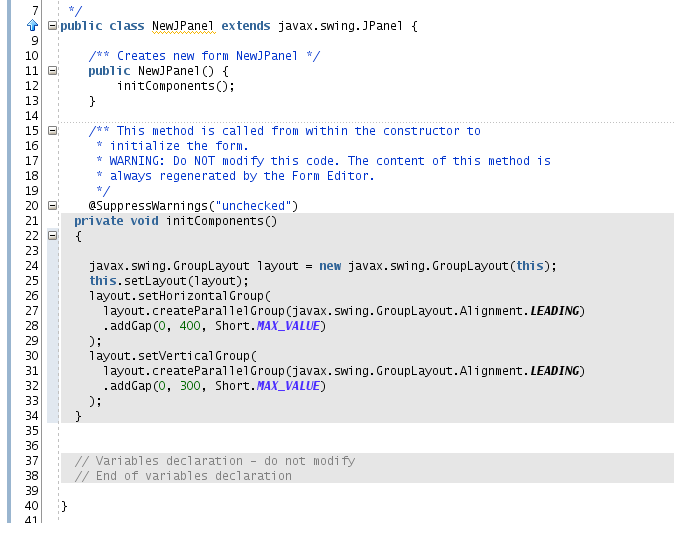The width and height of the screenshot is (688, 538).
Task: Click the @SuppressWarnings annotation
Action: [x=193, y=206]
